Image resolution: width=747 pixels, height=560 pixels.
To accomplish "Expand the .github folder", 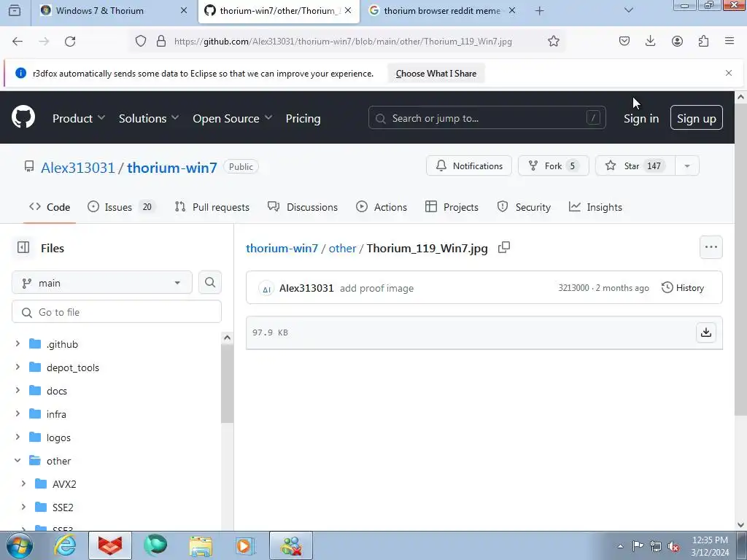I will pos(18,344).
